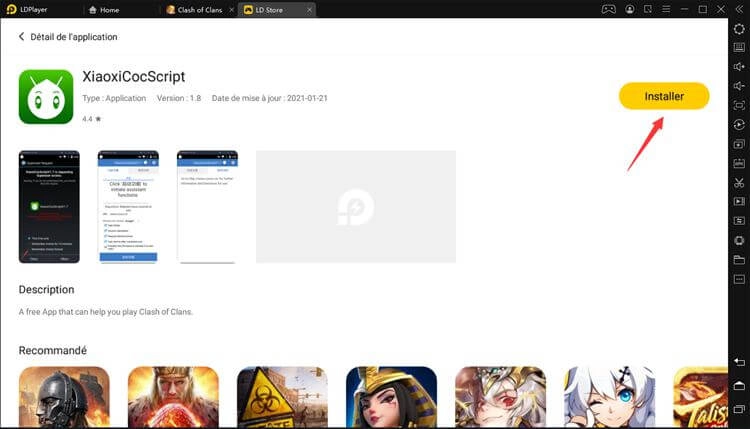Switch to the Clash of Clans tab

click(197, 9)
